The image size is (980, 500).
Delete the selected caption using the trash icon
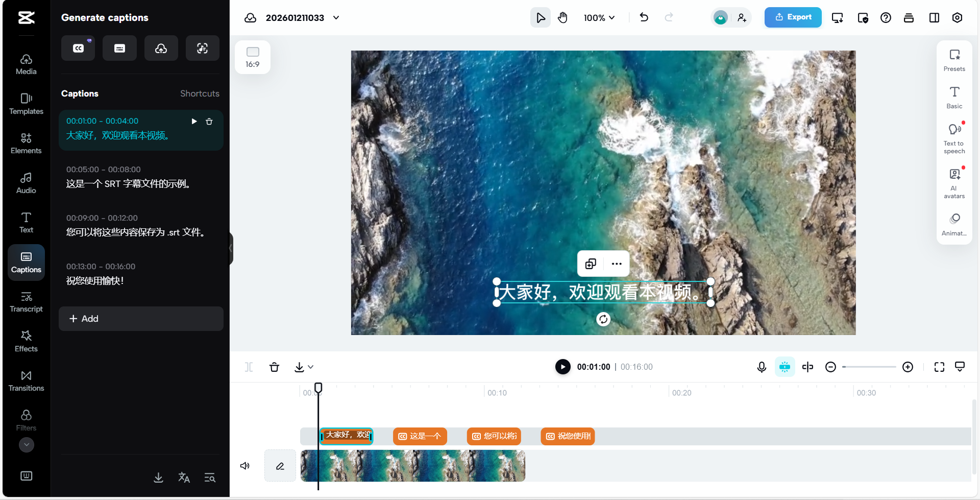[x=209, y=122]
